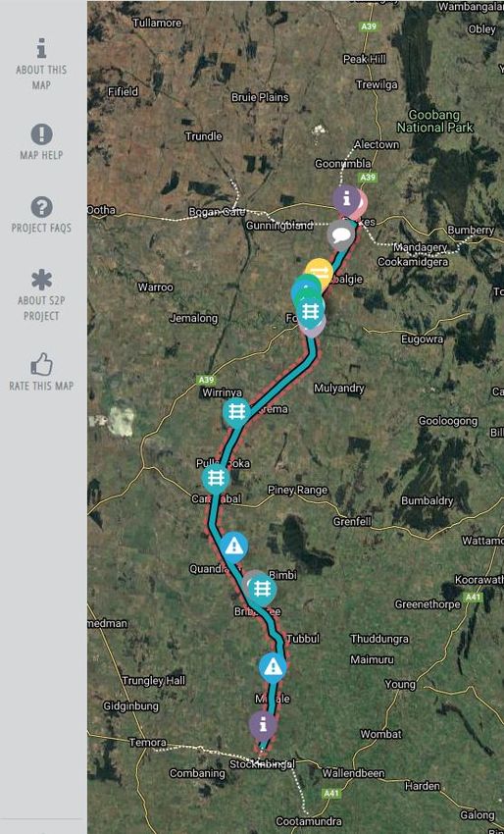Select purple info marker near Parkes
Screen dimensions: 504x834
pos(347,199)
